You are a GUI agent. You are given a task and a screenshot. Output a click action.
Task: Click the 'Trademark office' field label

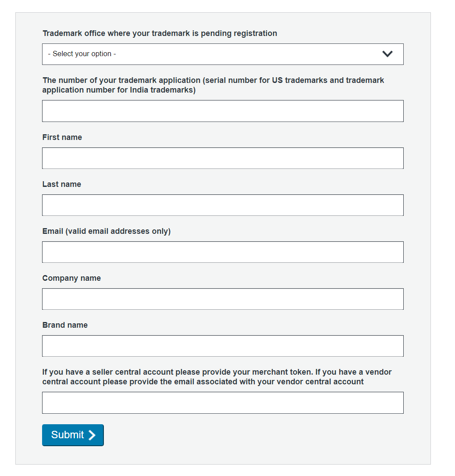(160, 33)
